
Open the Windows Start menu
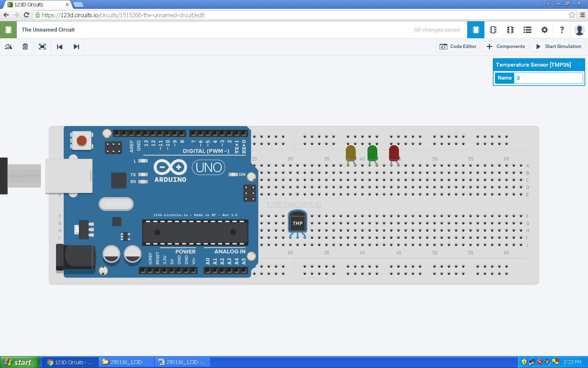pyautogui.click(x=20, y=362)
